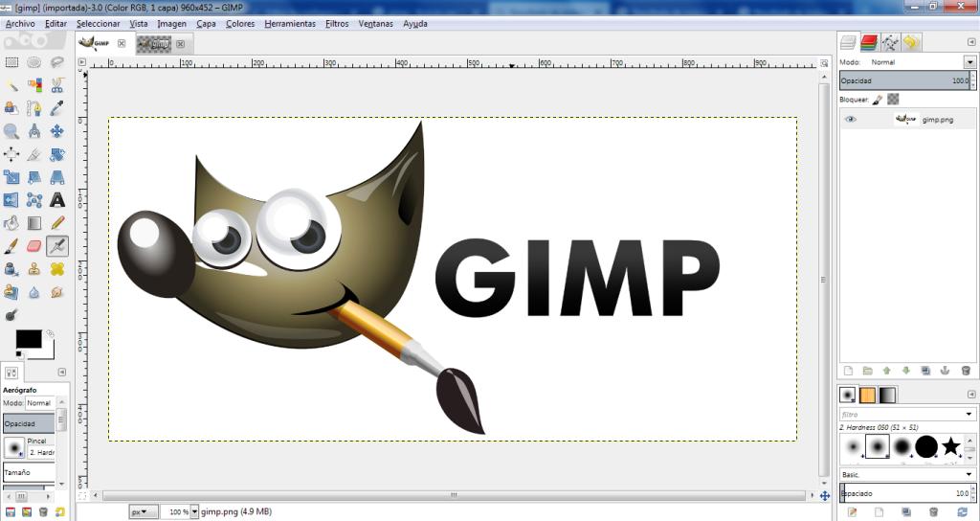Viewport: 980px width, 521px height.
Task: Select the Clone stamp tool
Action: tap(34, 269)
